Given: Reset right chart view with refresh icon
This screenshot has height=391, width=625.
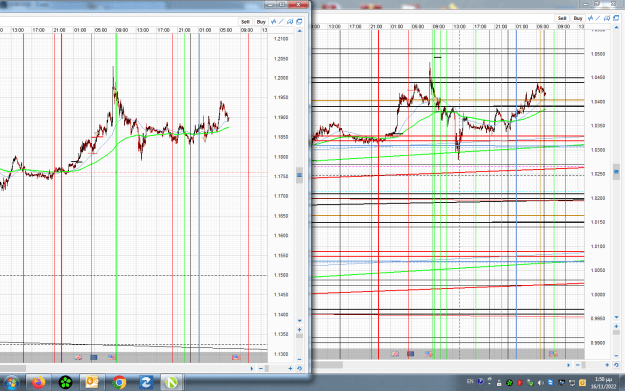Looking at the screenshot, I should tap(617, 365).
